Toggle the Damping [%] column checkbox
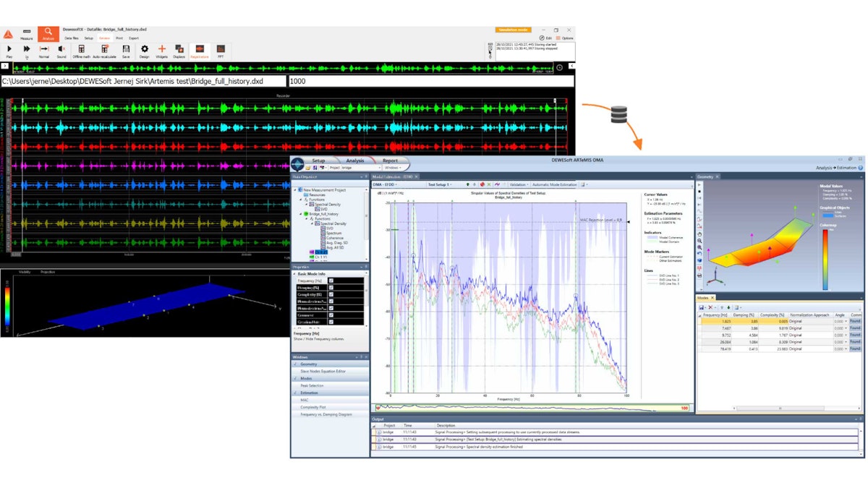This screenshot has height=488, width=868. [331, 288]
